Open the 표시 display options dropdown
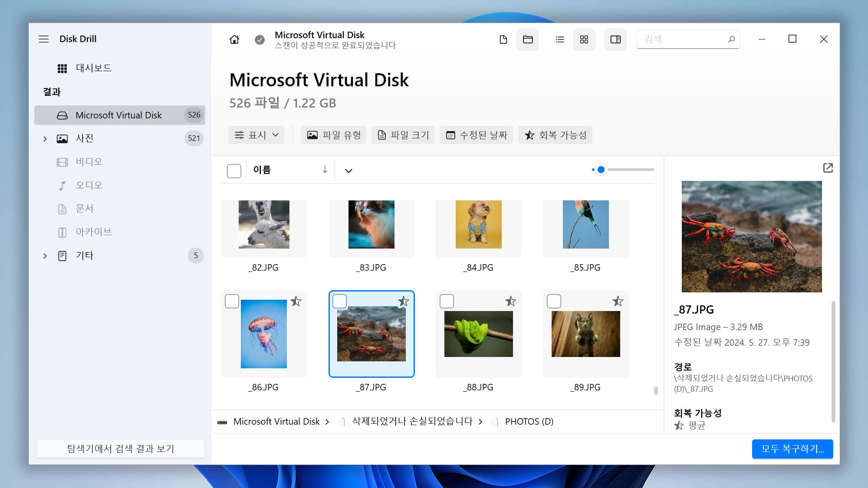Image resolution: width=868 pixels, height=488 pixels. 256,135
